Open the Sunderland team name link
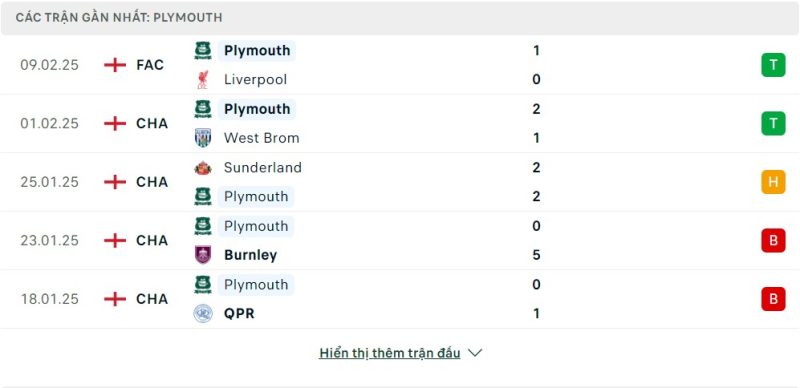Screen dimensions: 800x388 coord(263,167)
